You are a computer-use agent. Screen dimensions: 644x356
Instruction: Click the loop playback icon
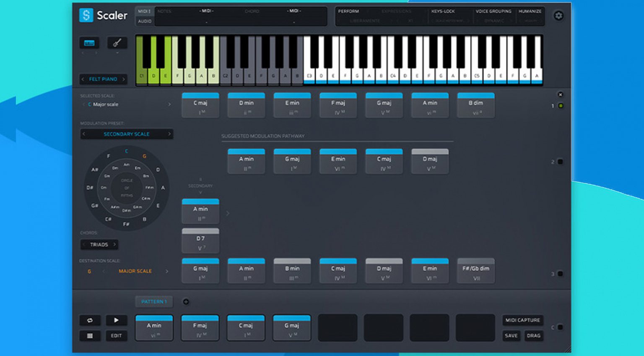pyautogui.click(x=90, y=320)
